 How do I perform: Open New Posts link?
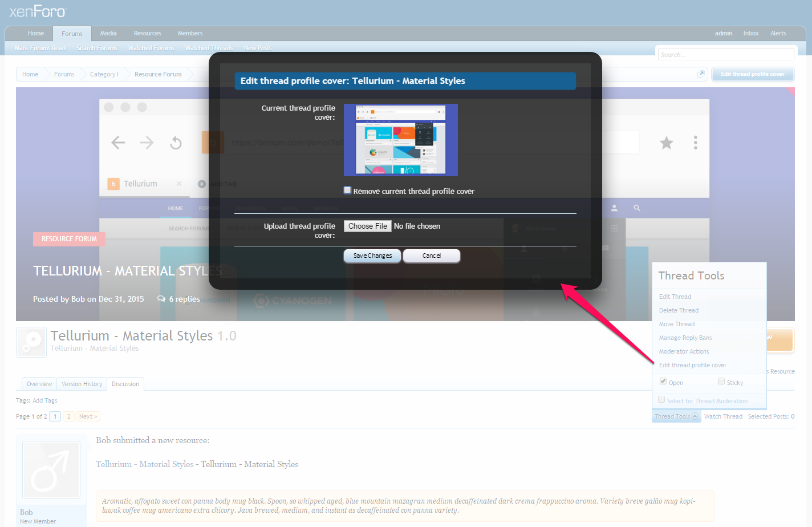click(258, 48)
